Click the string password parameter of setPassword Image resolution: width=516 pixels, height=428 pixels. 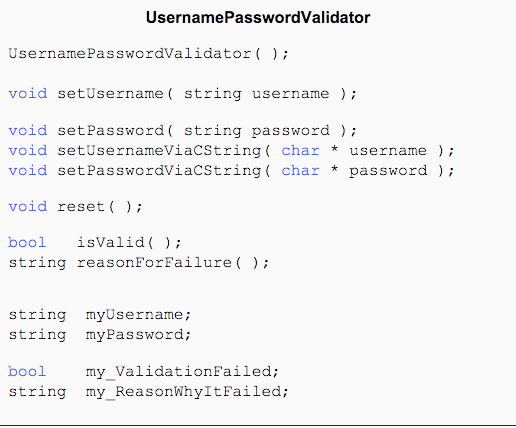point(257,131)
